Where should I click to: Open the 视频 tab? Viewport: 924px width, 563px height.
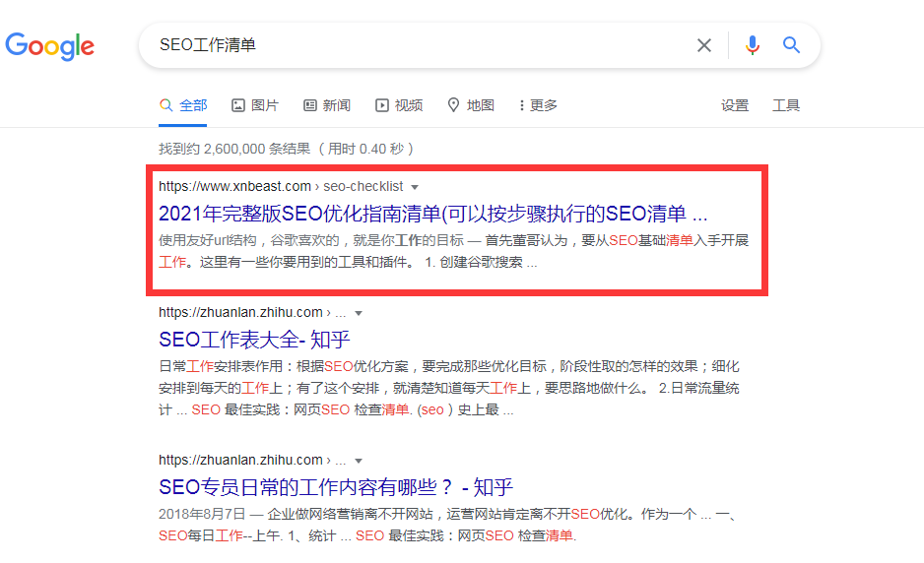399,105
